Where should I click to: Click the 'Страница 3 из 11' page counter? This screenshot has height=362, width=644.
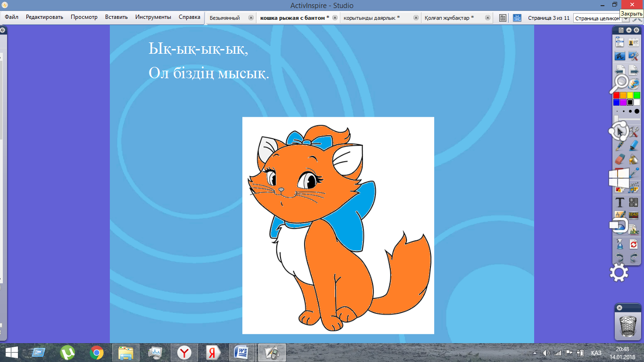coord(549,18)
